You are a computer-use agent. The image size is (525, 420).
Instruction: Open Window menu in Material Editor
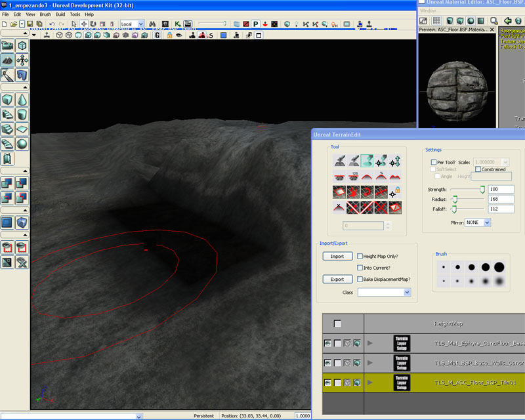tap(428, 10)
